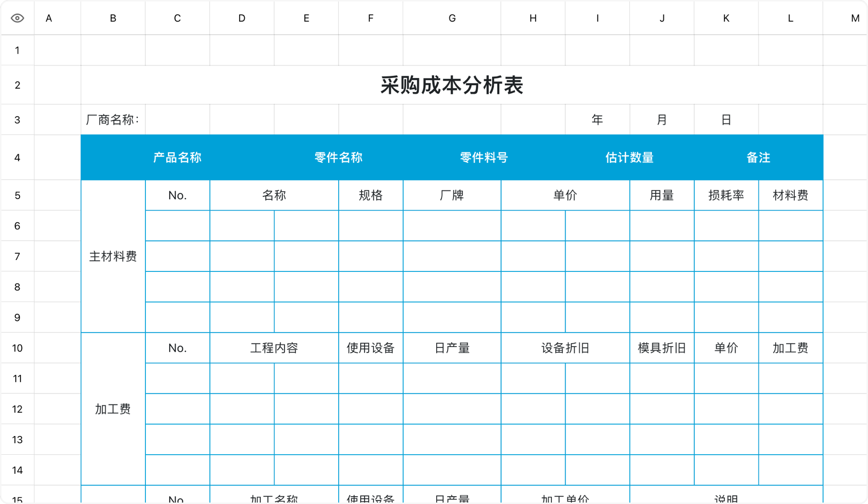The width and height of the screenshot is (868, 504).
Task: Select column I header
Action: (597, 18)
